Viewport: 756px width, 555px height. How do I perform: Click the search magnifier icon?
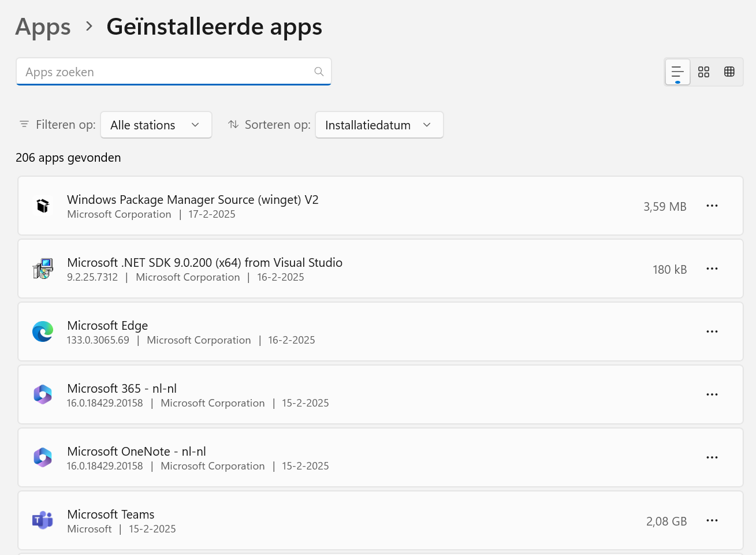click(319, 72)
